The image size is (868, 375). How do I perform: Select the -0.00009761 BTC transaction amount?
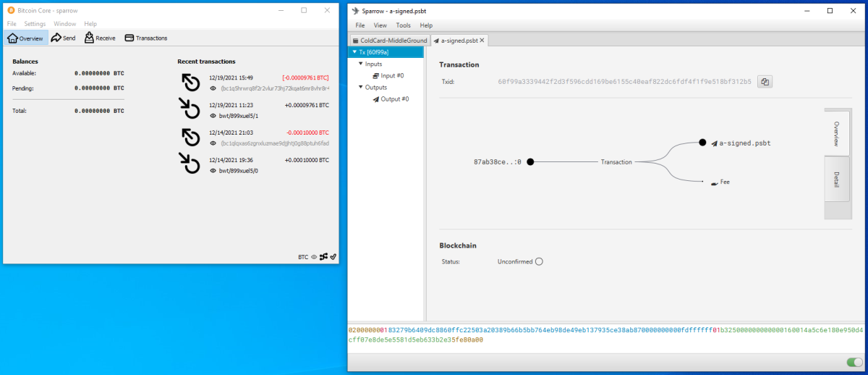pos(306,77)
